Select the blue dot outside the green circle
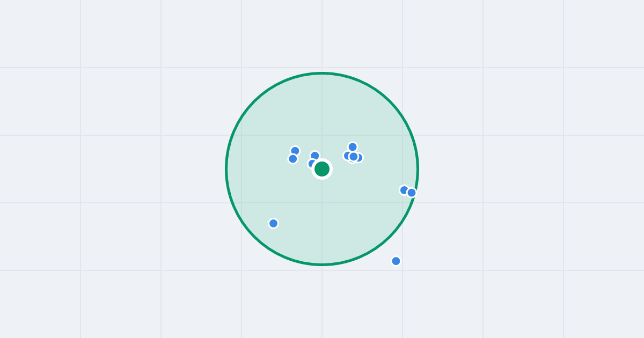Image resolution: width=644 pixels, height=338 pixels. 396,261
